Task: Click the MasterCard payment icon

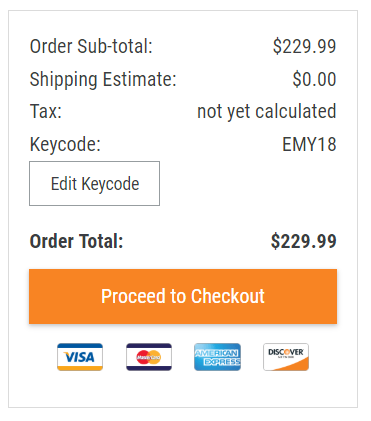Action: 149,357
